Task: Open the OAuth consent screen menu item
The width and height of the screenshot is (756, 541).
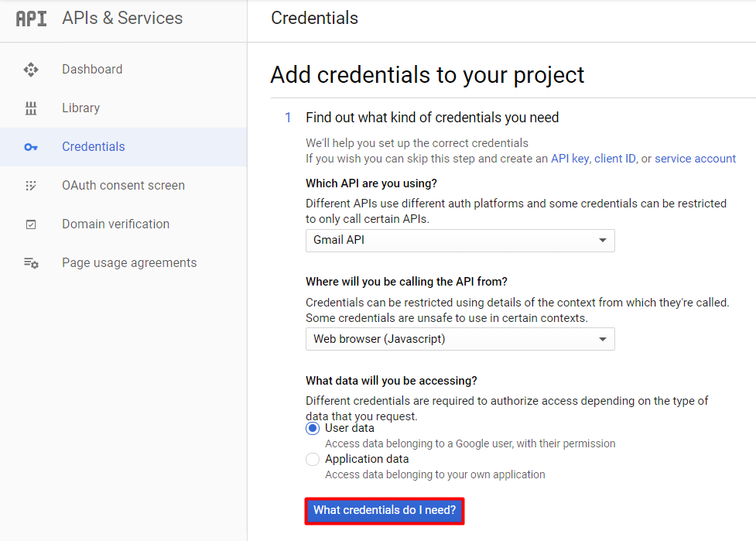Action: [x=122, y=185]
